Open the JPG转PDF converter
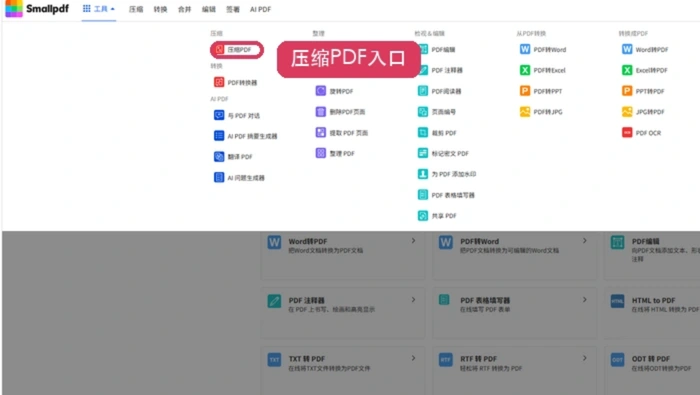 (x=643, y=112)
